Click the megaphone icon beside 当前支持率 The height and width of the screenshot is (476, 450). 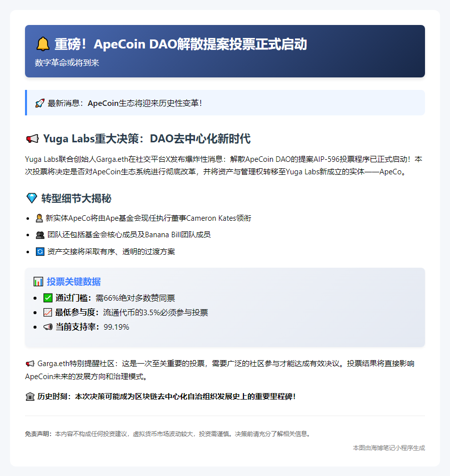[48, 327]
